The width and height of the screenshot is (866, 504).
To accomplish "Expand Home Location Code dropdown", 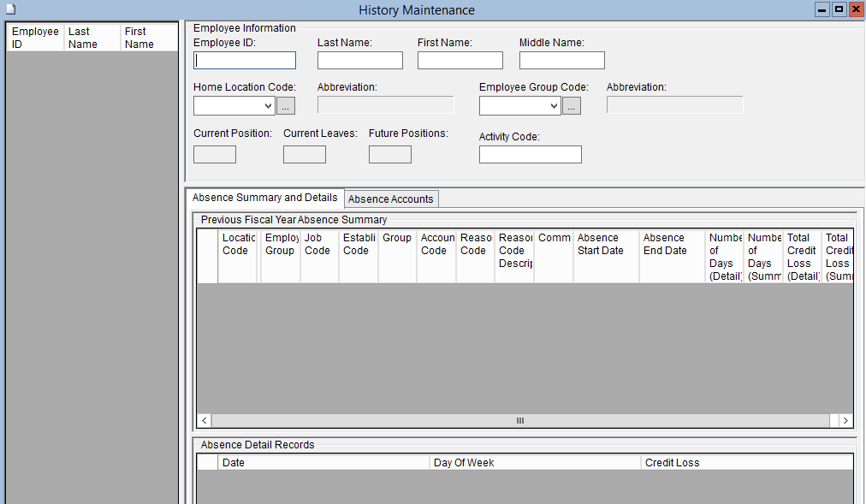I will click(268, 106).
